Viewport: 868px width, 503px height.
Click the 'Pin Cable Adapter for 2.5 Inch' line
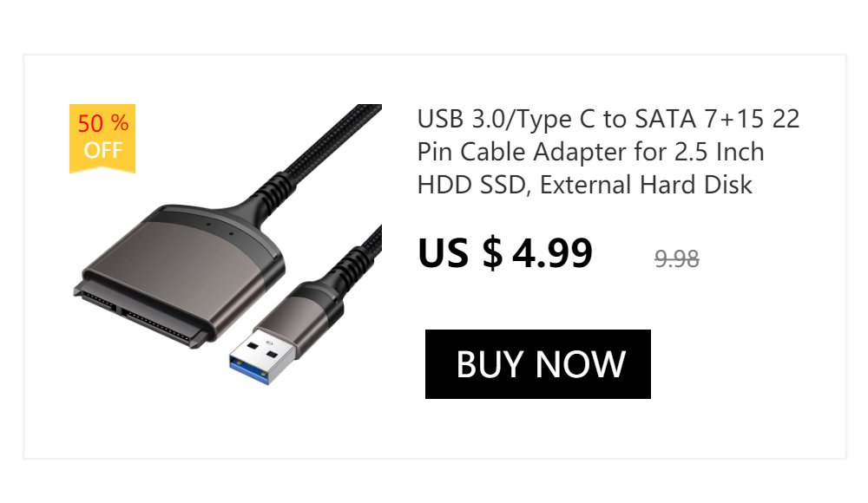(x=590, y=152)
